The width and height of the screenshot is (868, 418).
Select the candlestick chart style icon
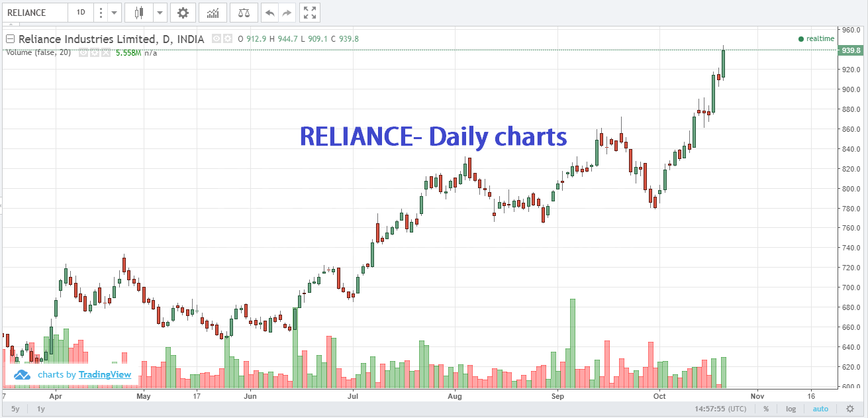(x=139, y=13)
